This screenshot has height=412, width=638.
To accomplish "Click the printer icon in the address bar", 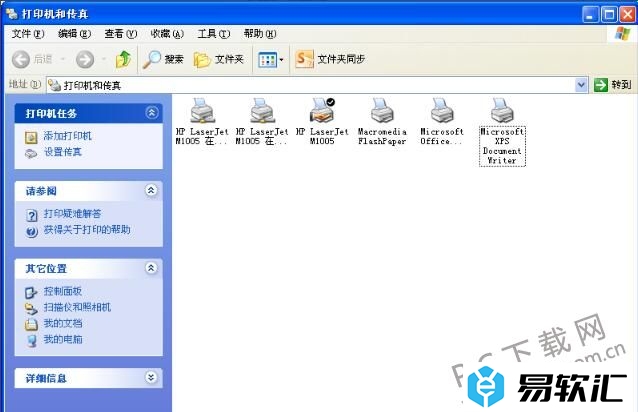I will (x=54, y=85).
